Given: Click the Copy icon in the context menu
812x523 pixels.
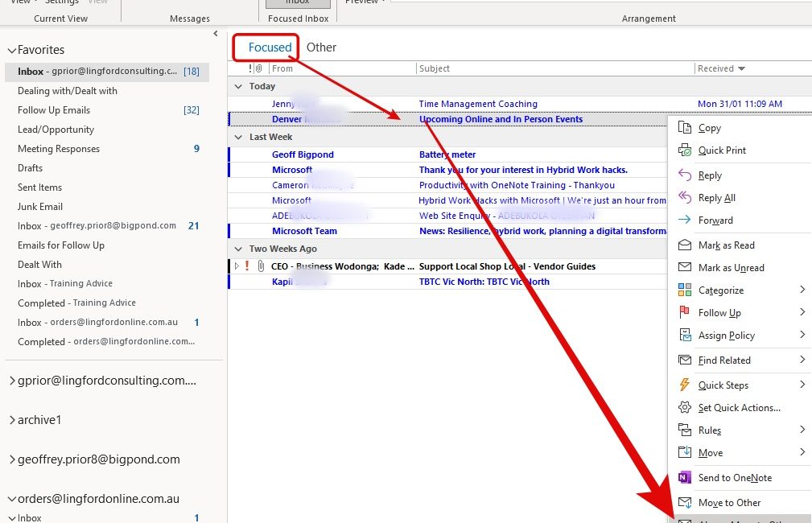Looking at the screenshot, I should click(685, 127).
